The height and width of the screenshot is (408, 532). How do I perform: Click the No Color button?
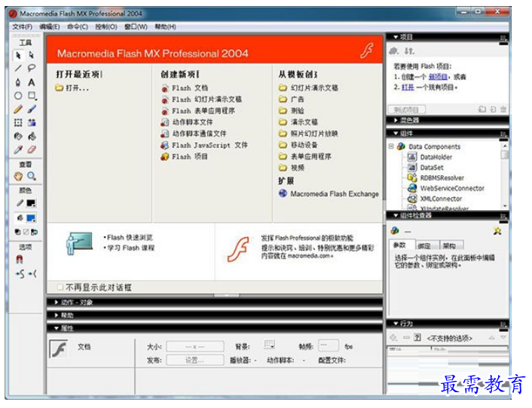[x=26, y=232]
